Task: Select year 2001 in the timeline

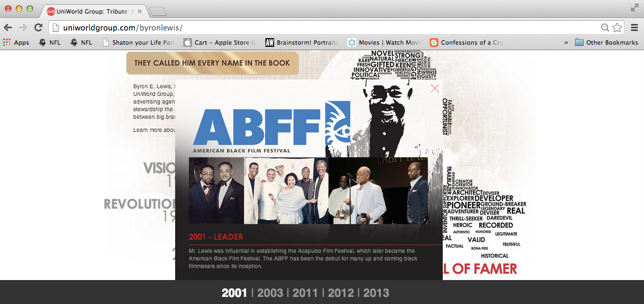Action: 234,293
